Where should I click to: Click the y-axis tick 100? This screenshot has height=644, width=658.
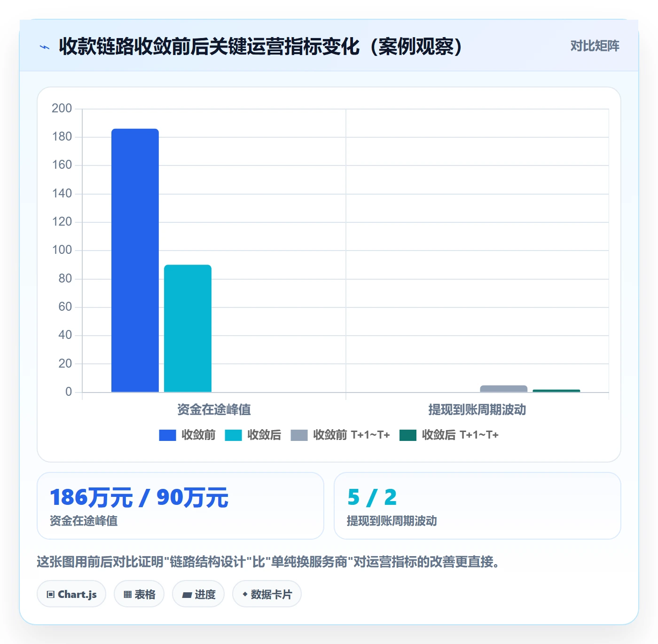[62, 250]
